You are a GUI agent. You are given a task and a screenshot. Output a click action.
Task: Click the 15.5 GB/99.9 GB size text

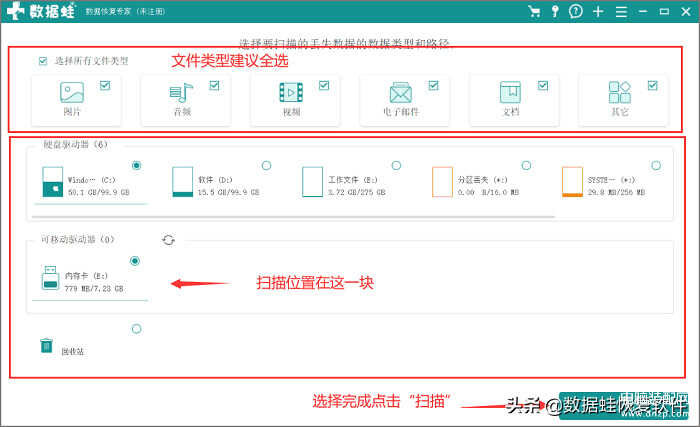click(x=229, y=192)
